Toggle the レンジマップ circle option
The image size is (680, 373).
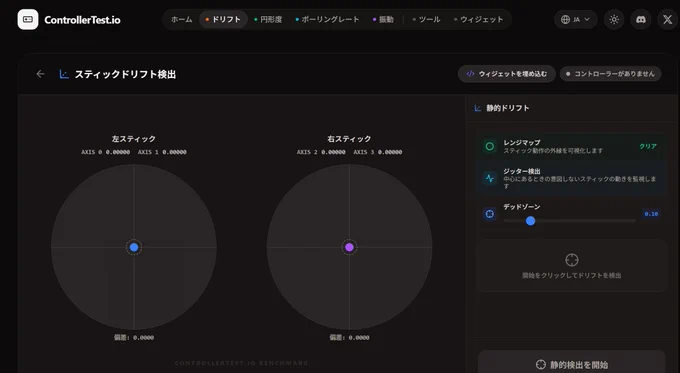click(x=490, y=147)
